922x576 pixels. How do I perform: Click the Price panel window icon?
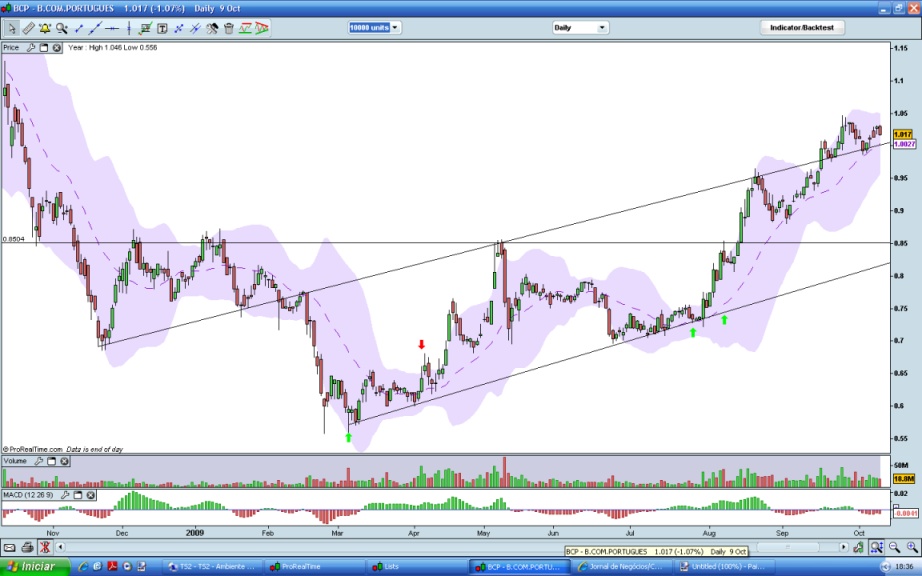(44, 48)
